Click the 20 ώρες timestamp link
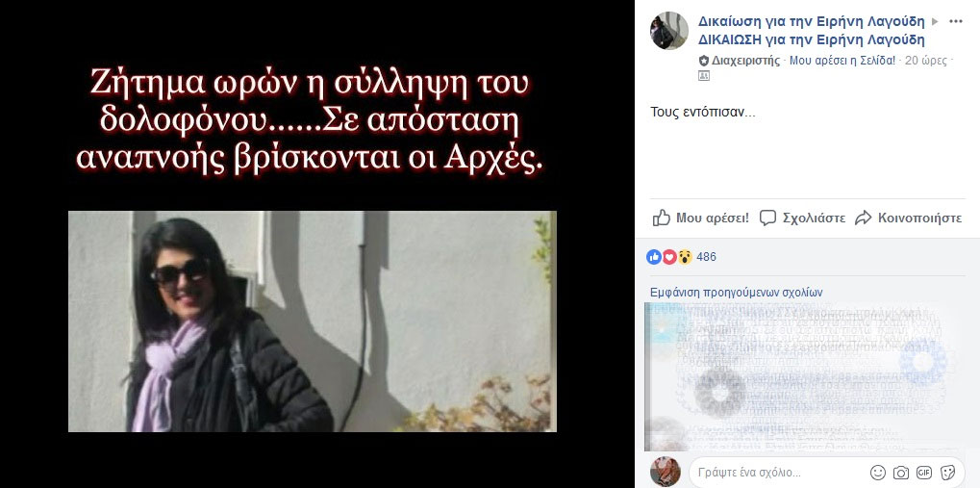This screenshot has width=980, height=488. [925, 61]
